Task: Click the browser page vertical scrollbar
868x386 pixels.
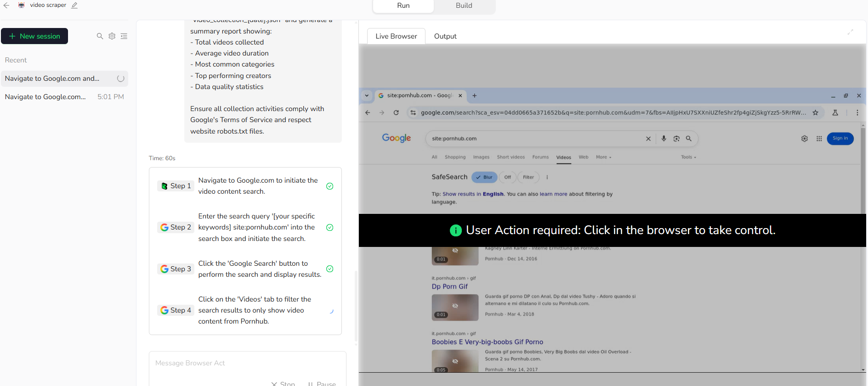Action: click(863, 170)
